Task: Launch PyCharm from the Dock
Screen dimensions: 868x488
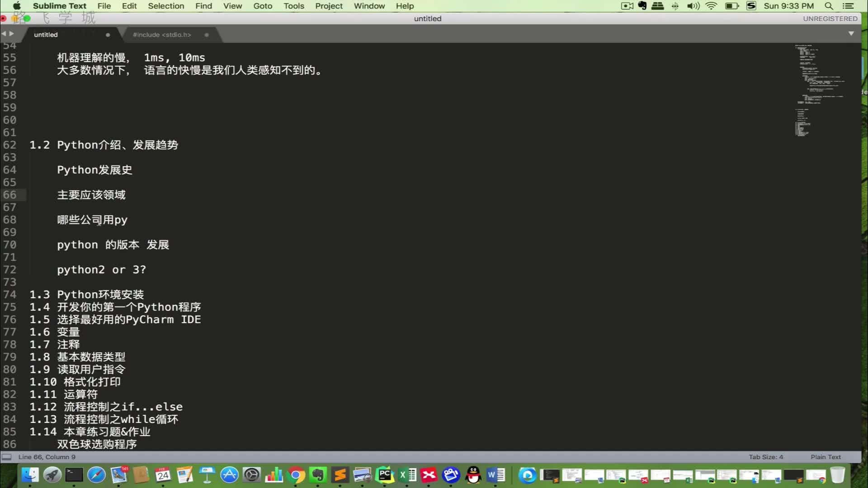Action: 384,475
